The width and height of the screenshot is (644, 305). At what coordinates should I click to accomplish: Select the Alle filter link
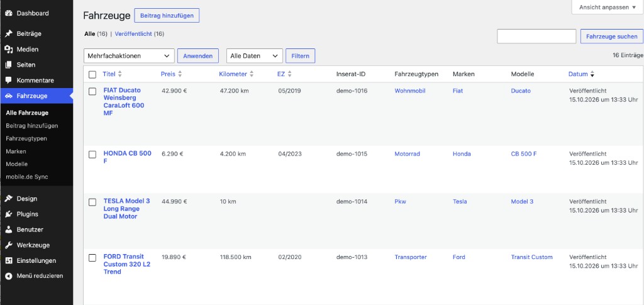point(89,34)
